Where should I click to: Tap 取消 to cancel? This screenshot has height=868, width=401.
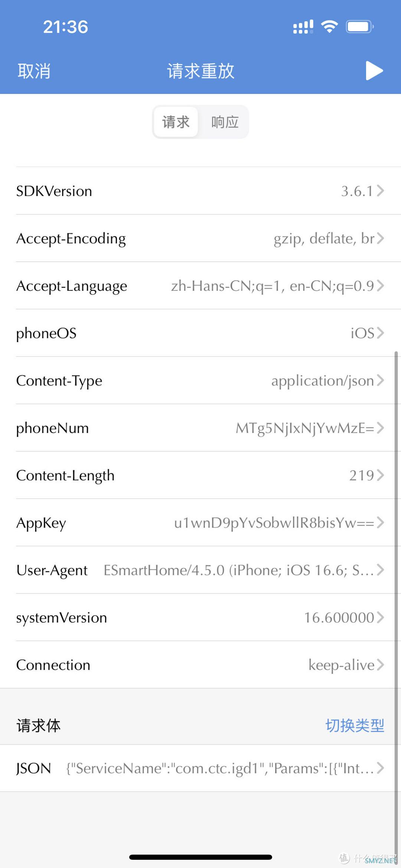pyautogui.click(x=34, y=71)
